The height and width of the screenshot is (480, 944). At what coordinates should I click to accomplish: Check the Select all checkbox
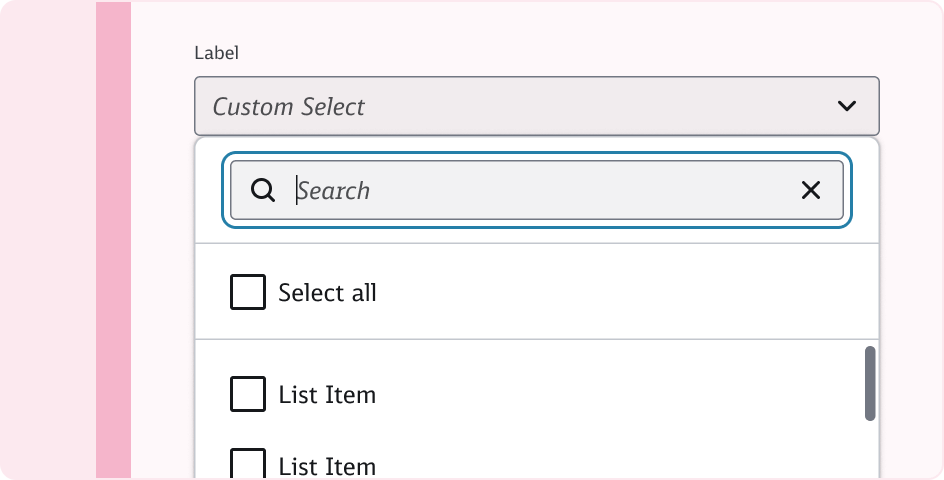(x=248, y=292)
